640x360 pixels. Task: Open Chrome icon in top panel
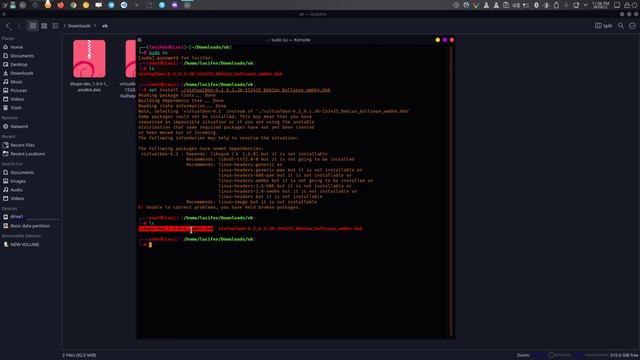pos(73,5)
